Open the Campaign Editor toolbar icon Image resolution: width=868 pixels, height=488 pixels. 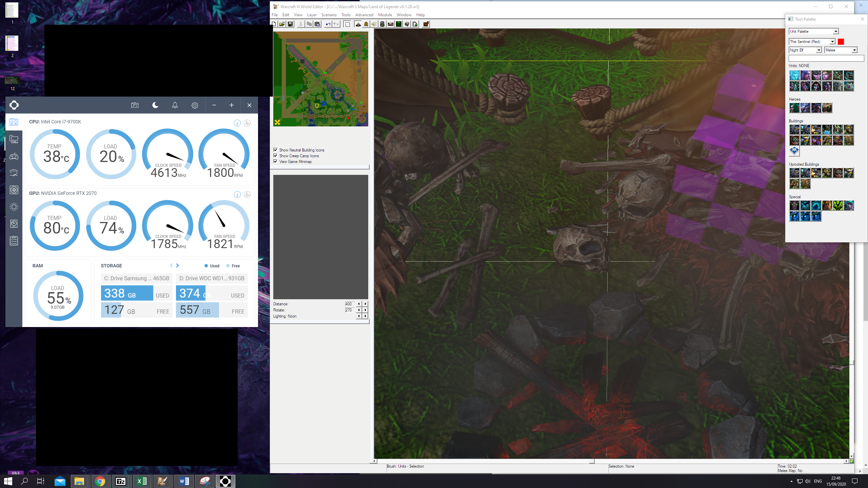(x=391, y=24)
